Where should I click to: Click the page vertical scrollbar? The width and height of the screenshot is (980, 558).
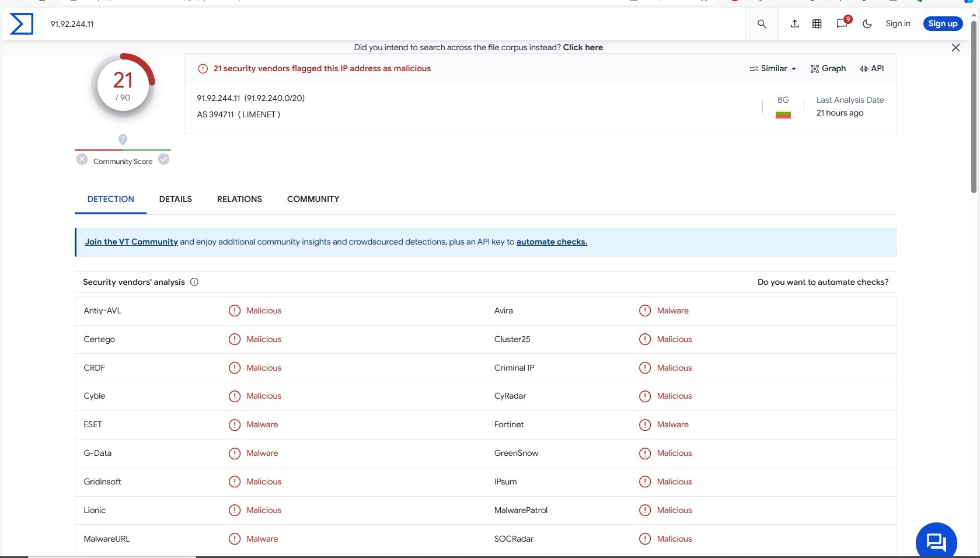point(974,106)
